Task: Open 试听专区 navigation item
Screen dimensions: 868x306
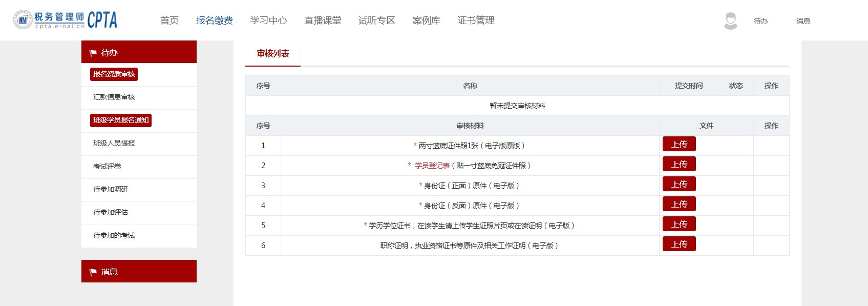Action: point(377,21)
